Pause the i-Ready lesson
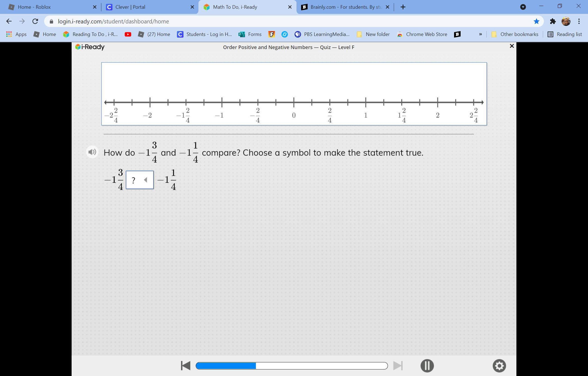 427,366
